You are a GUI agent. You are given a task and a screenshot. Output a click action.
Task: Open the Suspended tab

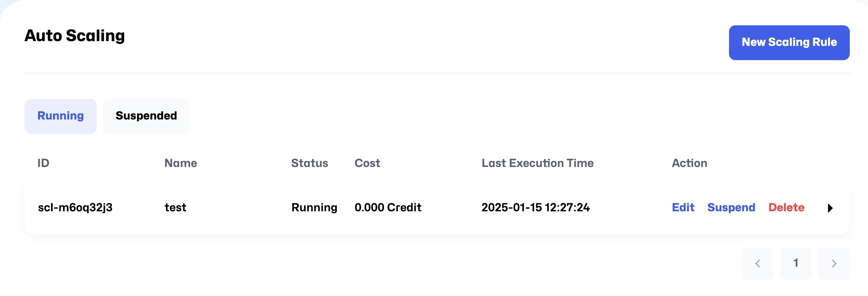click(x=146, y=116)
